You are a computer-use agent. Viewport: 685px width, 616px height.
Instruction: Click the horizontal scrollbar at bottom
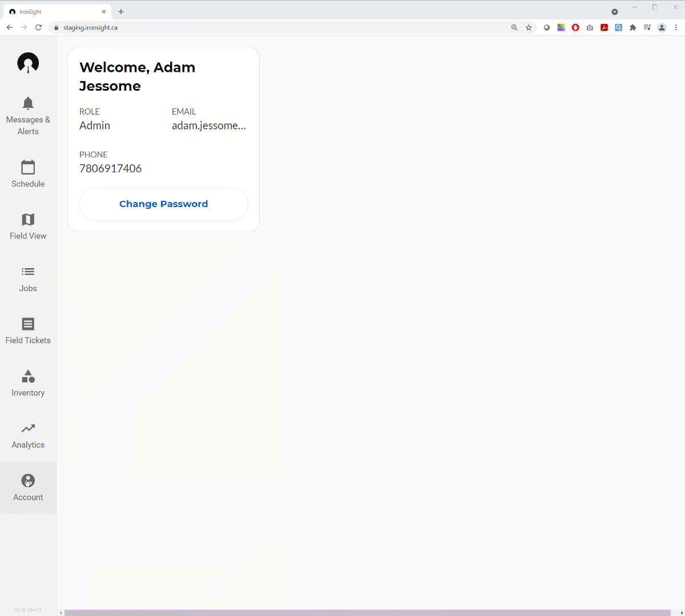pos(368,613)
